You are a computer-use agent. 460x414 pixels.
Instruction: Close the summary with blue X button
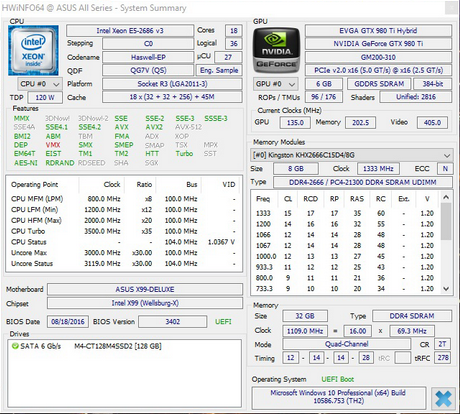443,399
